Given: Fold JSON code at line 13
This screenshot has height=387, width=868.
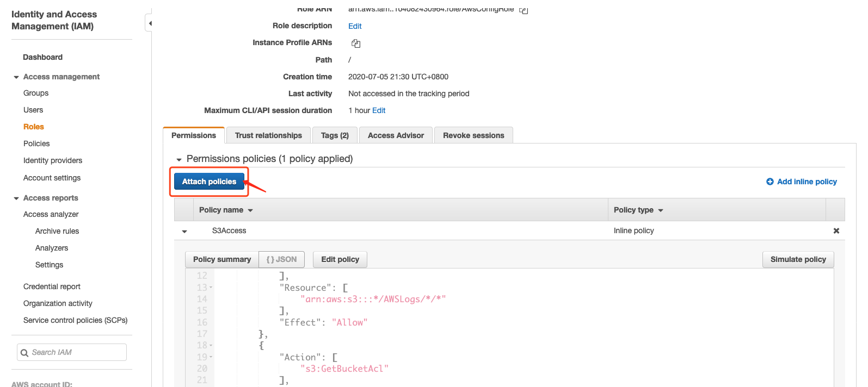Looking at the screenshot, I should 211,288.
